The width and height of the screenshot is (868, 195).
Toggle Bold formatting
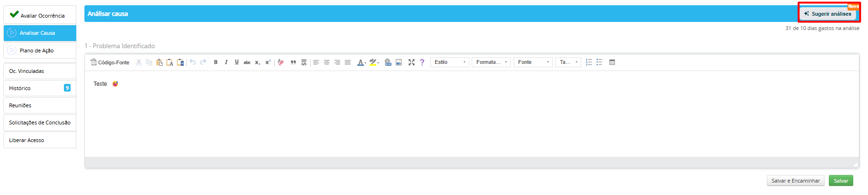(x=216, y=62)
